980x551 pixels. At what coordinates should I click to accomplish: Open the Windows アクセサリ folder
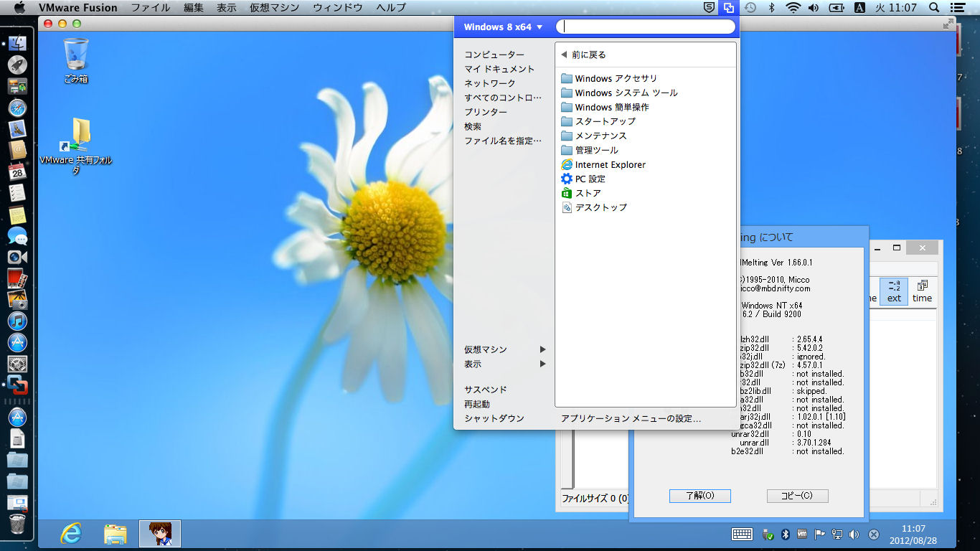click(x=608, y=78)
